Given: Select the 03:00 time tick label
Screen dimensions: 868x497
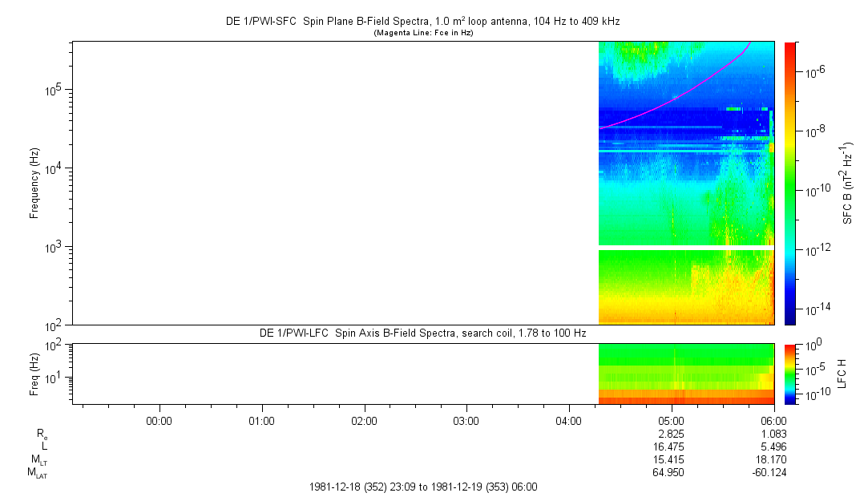Looking at the screenshot, I should (x=466, y=420).
